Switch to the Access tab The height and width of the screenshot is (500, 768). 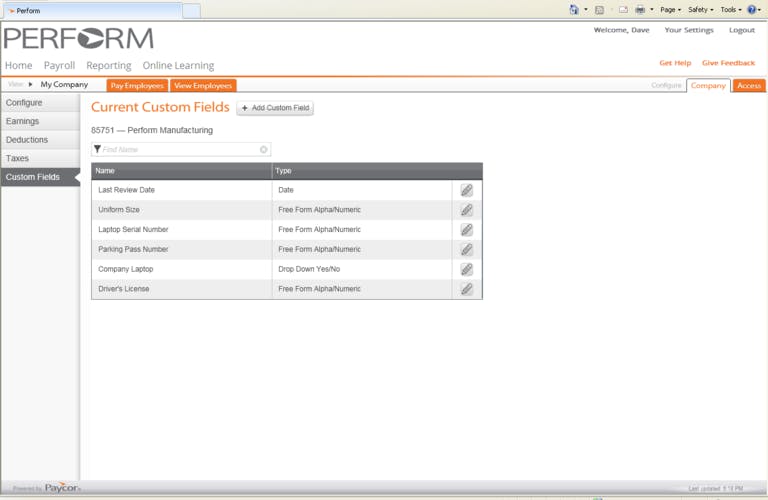(x=748, y=86)
